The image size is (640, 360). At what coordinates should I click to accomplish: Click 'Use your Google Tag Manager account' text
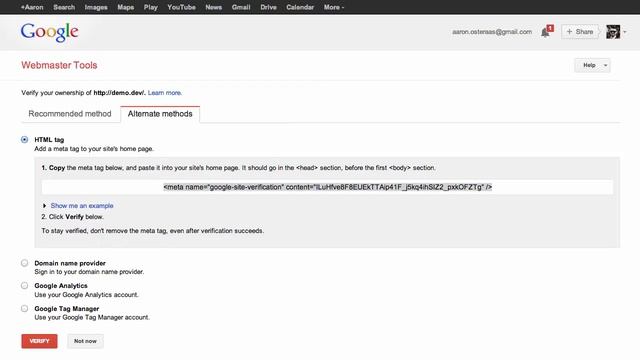pyautogui.click(x=92, y=317)
